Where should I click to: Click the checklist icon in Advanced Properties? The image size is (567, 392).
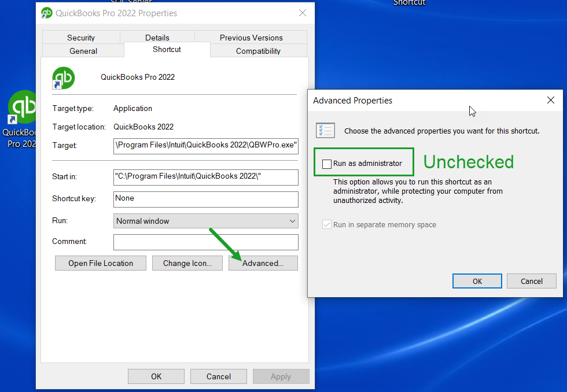(x=325, y=130)
